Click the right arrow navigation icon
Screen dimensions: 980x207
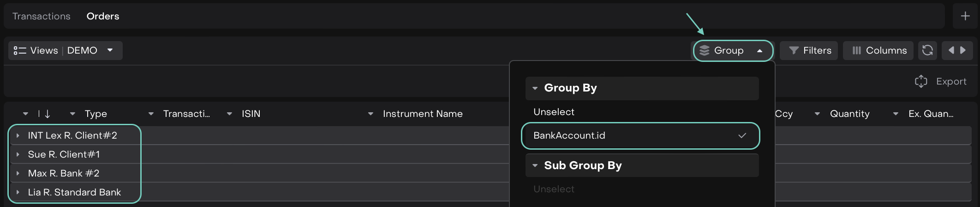coord(963,50)
